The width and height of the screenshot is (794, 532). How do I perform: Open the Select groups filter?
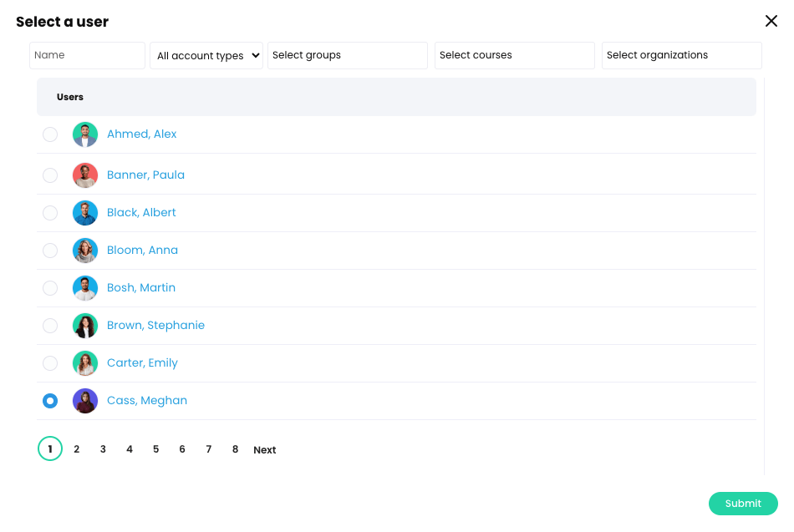pos(348,55)
